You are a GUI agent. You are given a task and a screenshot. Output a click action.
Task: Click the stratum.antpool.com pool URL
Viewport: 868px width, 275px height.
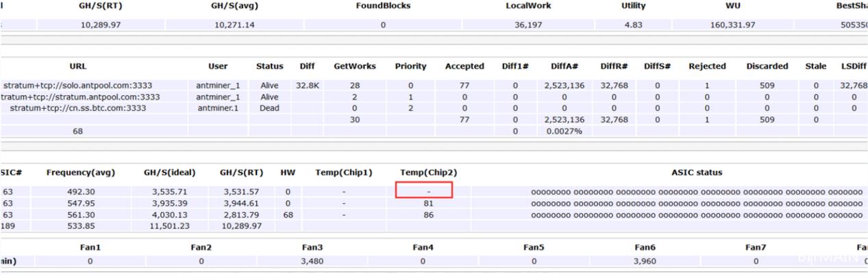(80, 97)
